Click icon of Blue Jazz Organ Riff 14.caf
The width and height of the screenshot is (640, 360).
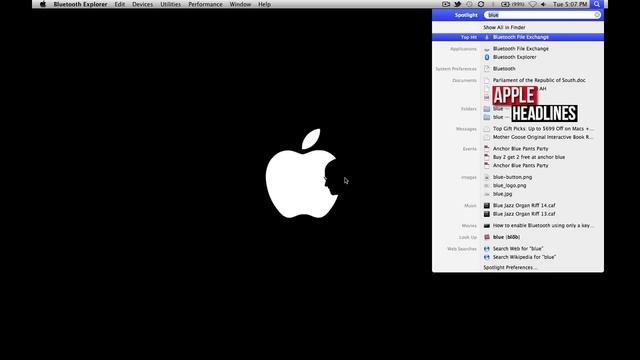pos(487,205)
